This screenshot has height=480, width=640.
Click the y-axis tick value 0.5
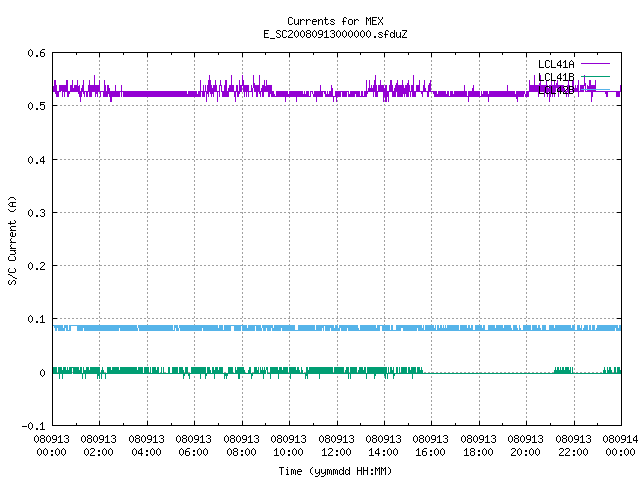36,106
